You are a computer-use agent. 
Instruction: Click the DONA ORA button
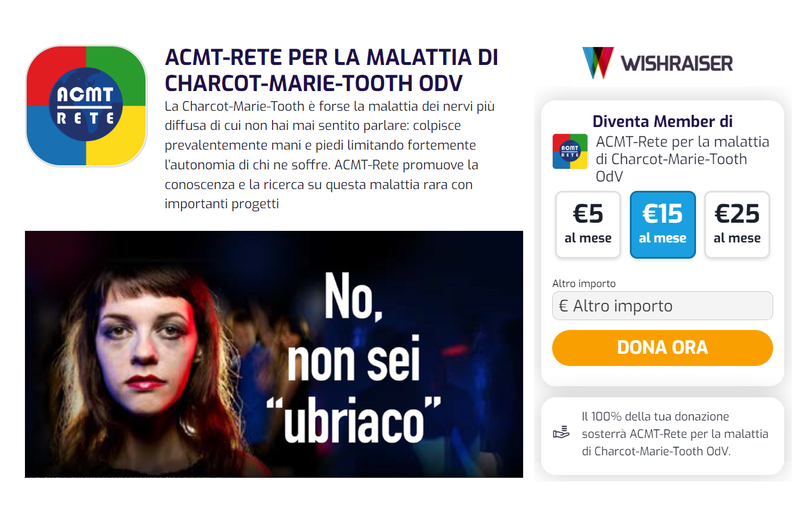point(662,348)
